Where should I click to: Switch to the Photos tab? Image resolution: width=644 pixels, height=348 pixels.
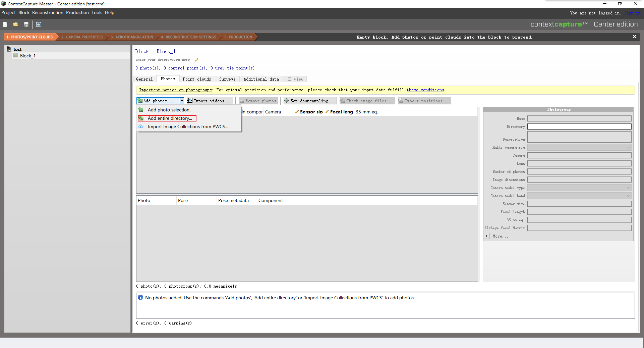click(x=168, y=79)
